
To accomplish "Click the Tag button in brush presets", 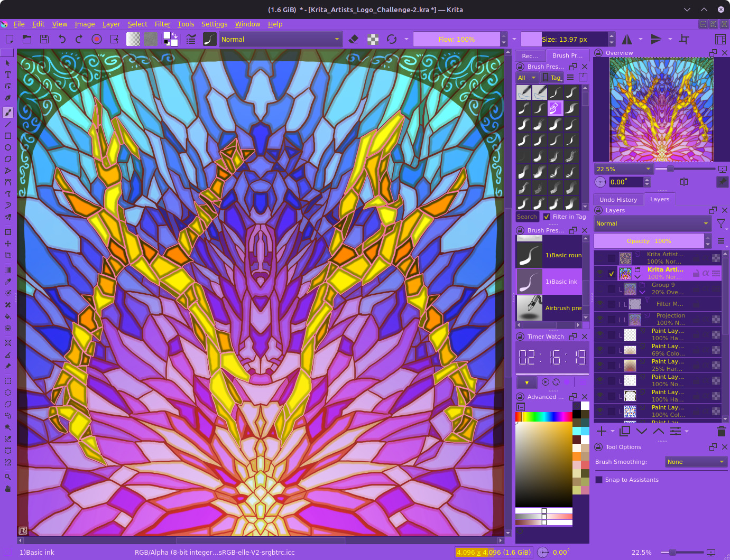I will pos(552,78).
